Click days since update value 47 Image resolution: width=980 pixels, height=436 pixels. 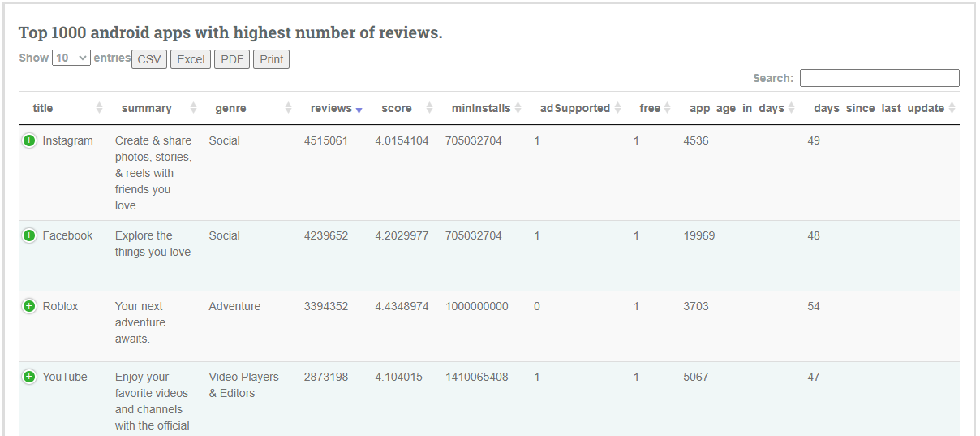814,377
